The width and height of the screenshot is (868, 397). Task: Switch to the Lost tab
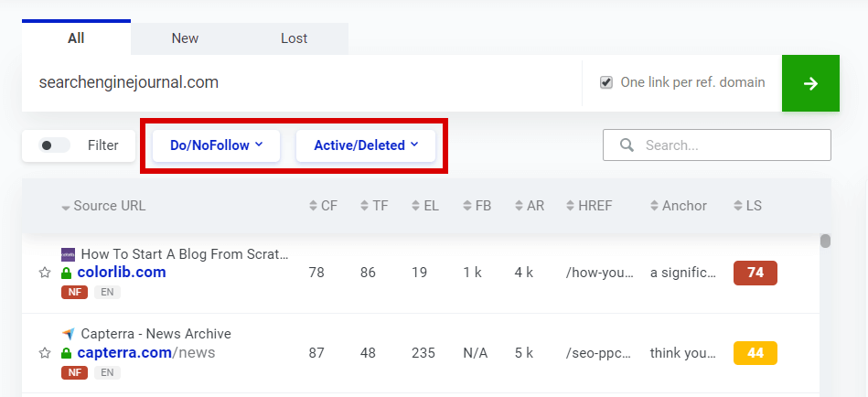tap(294, 38)
